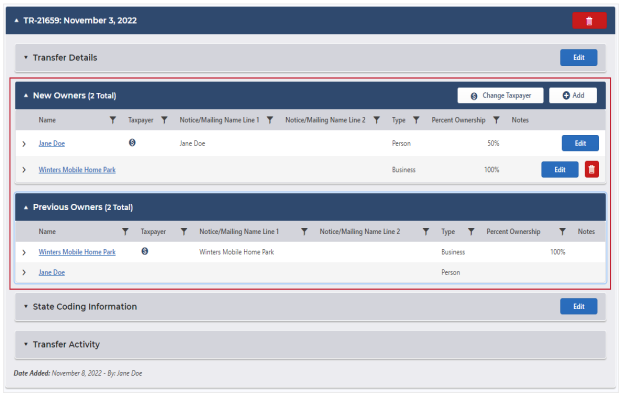
Task: Select 'Winters Mobile Home Park' mailing name cell
Action: click(x=236, y=252)
